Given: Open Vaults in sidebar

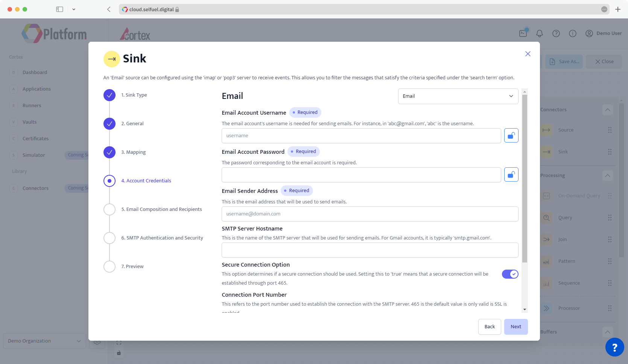Looking at the screenshot, I should coord(29,122).
